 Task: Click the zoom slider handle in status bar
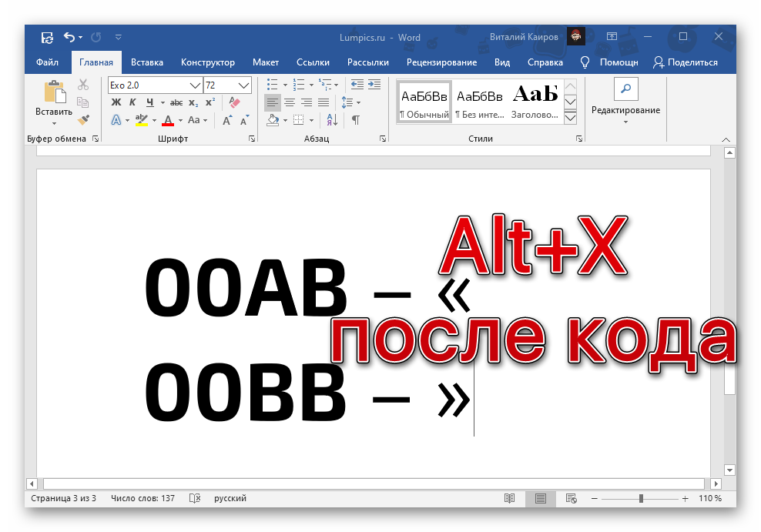641,499
